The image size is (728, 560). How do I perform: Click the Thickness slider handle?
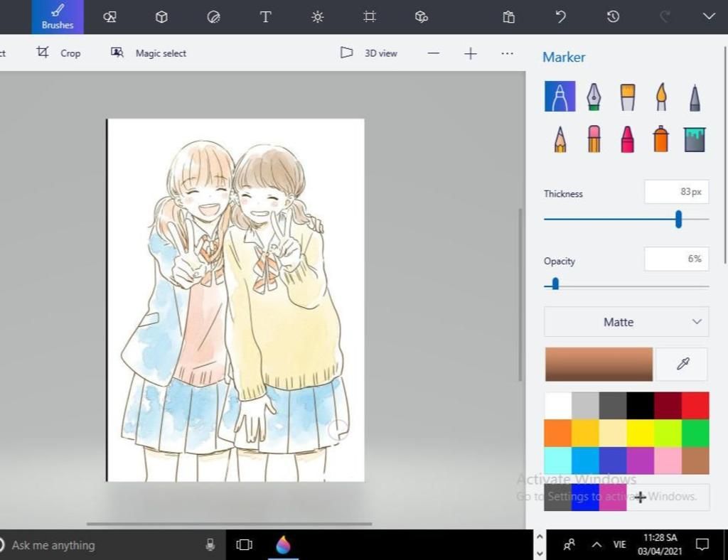pos(678,219)
